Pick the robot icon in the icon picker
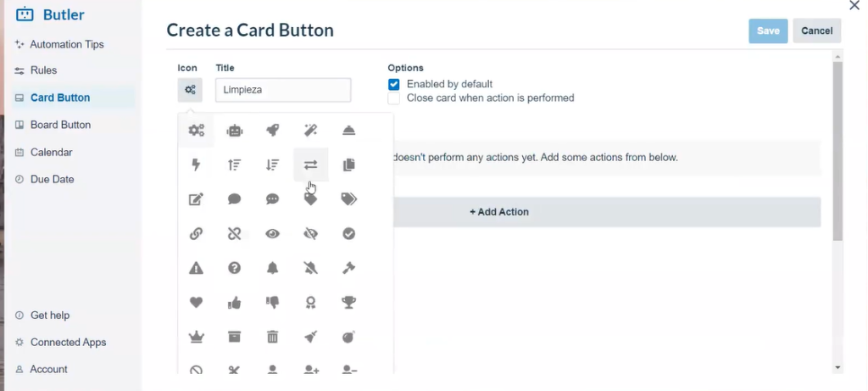 (x=235, y=131)
